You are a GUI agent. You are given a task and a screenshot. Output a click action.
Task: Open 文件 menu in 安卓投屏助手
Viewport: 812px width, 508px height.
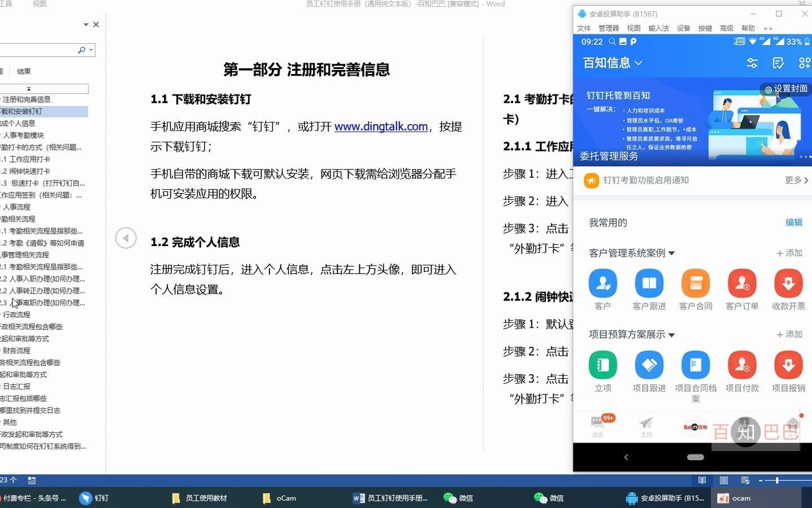coord(584,28)
